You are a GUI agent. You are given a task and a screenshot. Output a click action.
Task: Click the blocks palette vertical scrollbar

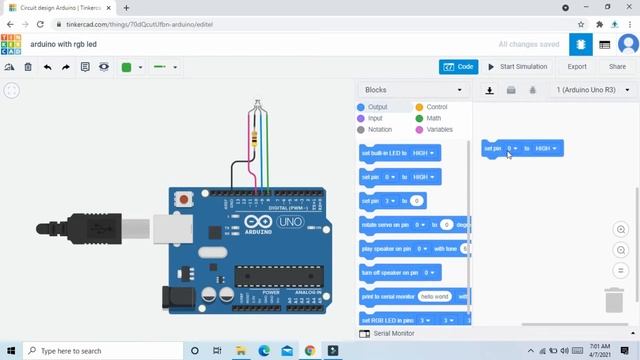click(468, 229)
